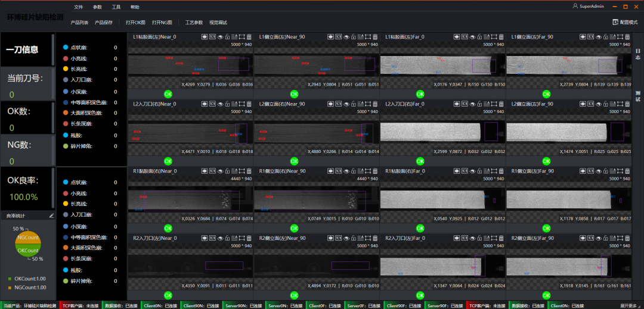Click 展开更多 in the status bar

(631, 305)
